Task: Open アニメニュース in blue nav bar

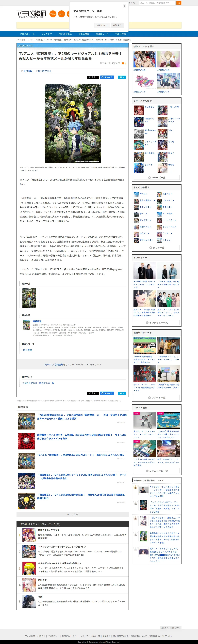Action: [27, 34]
